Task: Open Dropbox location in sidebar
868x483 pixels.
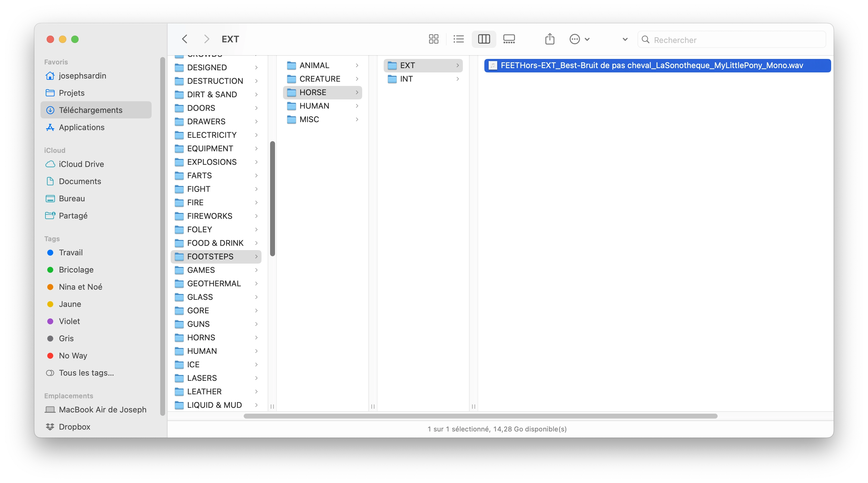Action: (96, 427)
